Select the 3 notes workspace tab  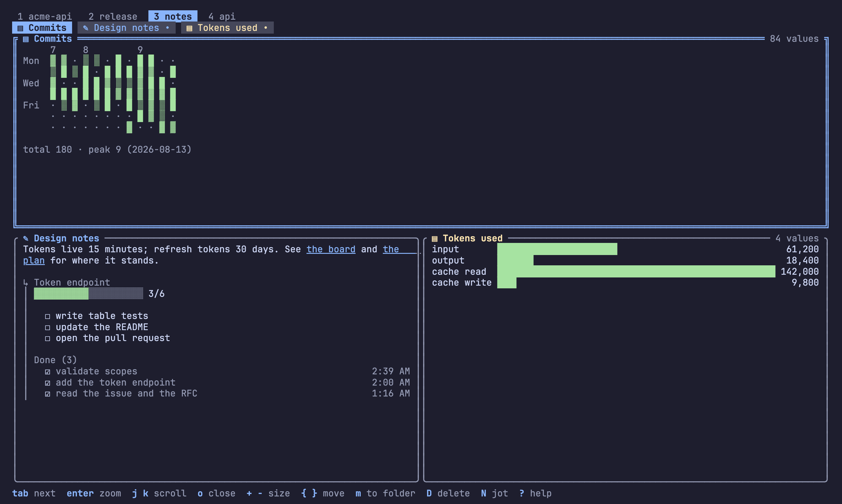(173, 16)
